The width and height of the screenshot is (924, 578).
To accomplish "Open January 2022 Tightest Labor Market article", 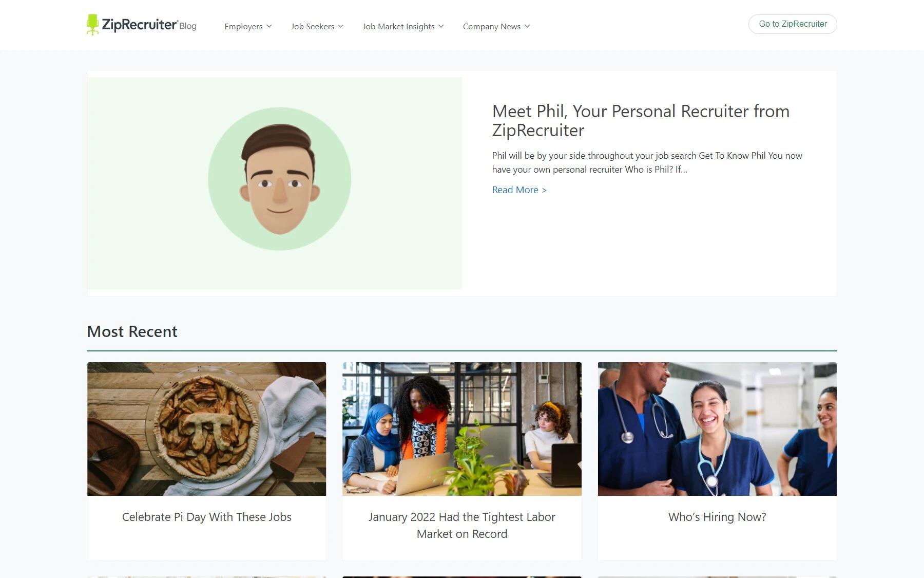I will (x=462, y=525).
